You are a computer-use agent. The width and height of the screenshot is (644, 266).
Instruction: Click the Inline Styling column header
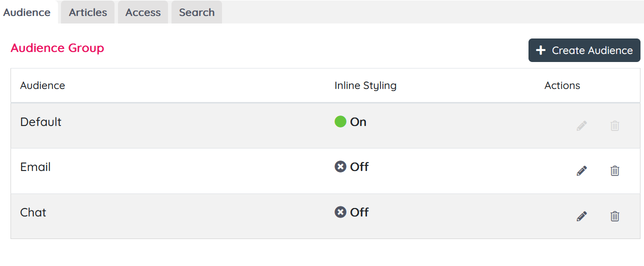[x=365, y=85]
